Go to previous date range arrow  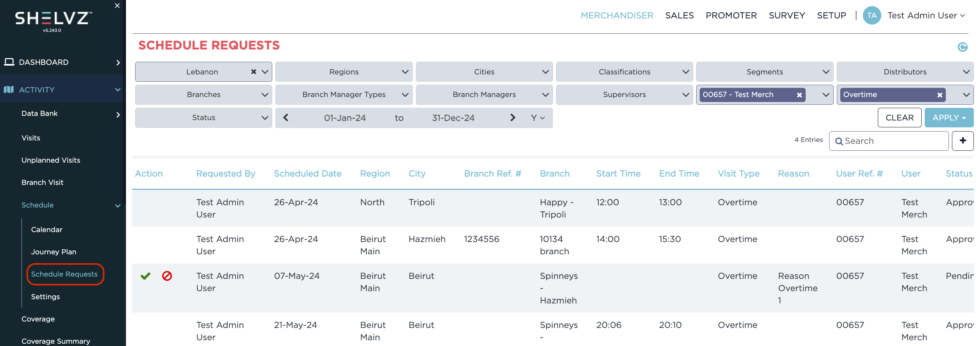pyautogui.click(x=286, y=118)
